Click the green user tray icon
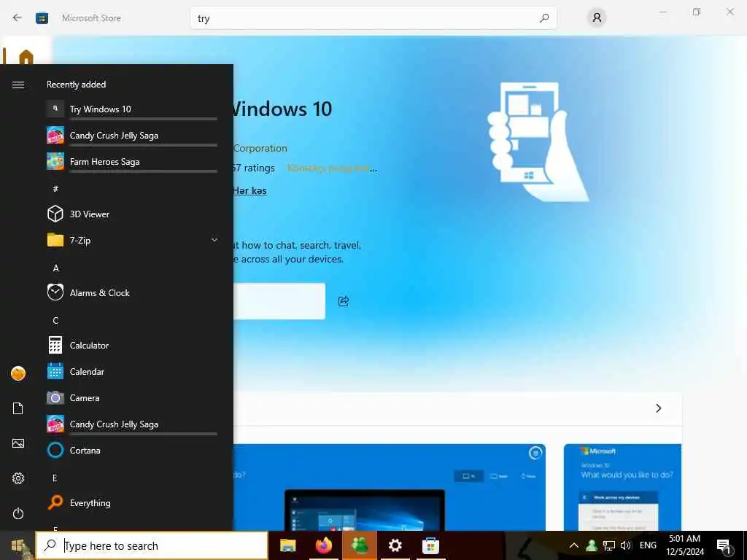 (x=591, y=545)
